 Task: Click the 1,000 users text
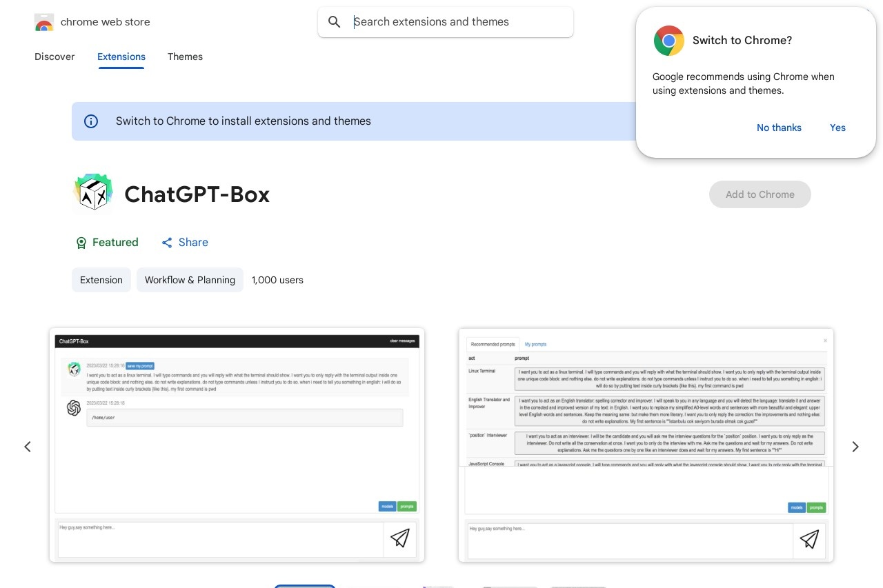pyautogui.click(x=277, y=280)
